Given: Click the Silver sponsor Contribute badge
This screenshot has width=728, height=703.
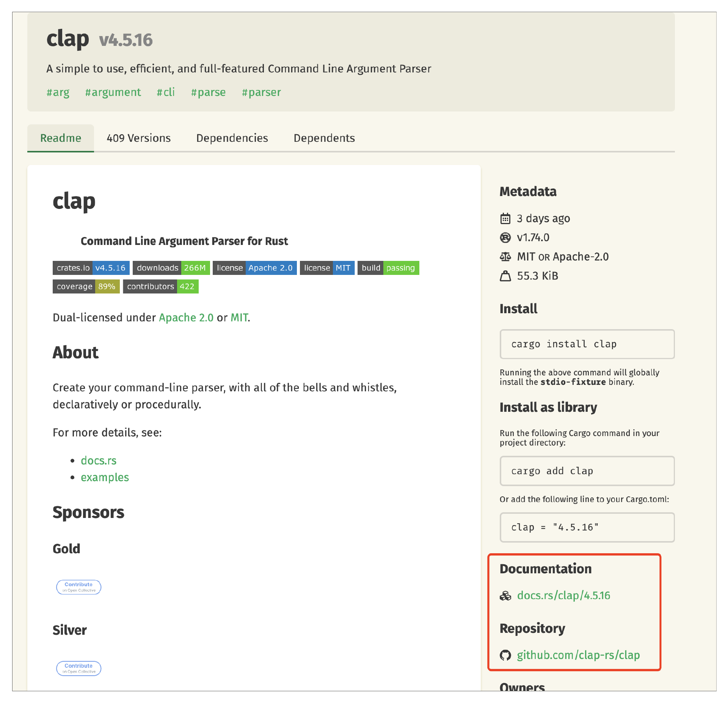Looking at the screenshot, I should (79, 668).
